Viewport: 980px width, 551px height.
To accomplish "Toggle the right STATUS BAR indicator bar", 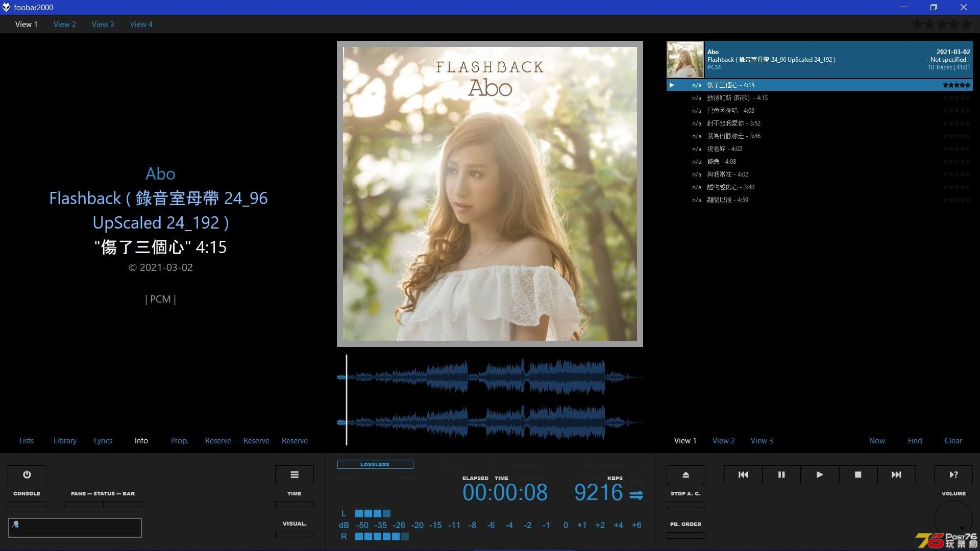I will point(123,505).
